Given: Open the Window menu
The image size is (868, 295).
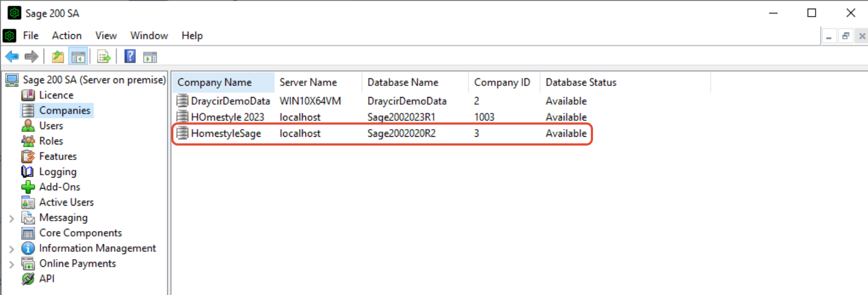Looking at the screenshot, I should click(x=149, y=36).
